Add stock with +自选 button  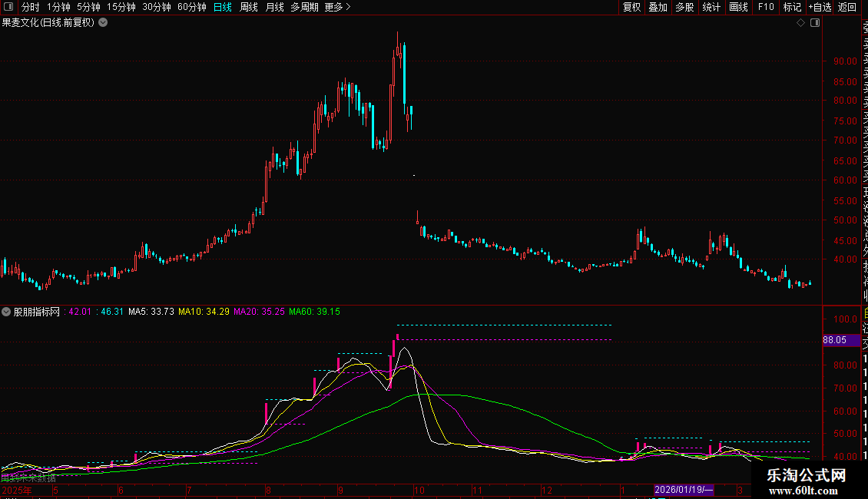coord(820,7)
